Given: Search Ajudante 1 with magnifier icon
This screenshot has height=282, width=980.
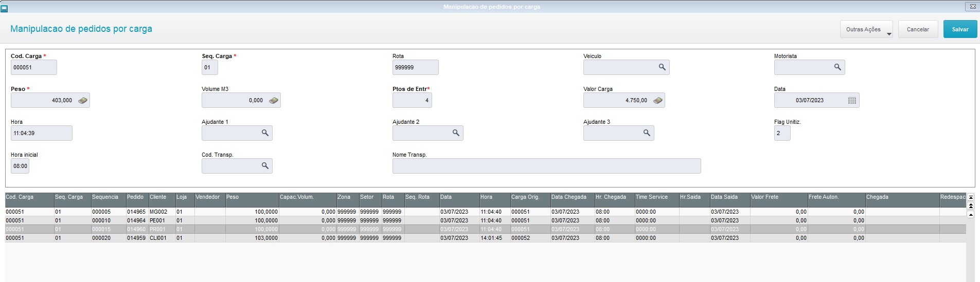Looking at the screenshot, I should (265, 133).
